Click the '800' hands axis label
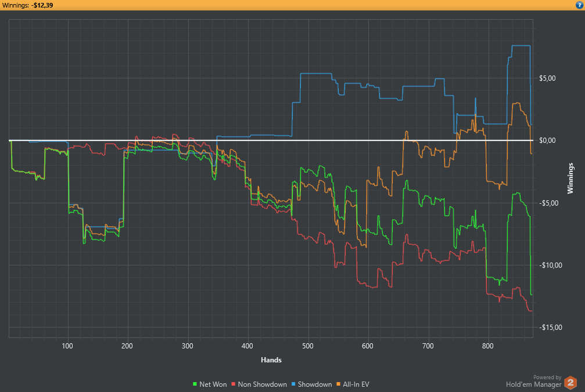 point(487,346)
